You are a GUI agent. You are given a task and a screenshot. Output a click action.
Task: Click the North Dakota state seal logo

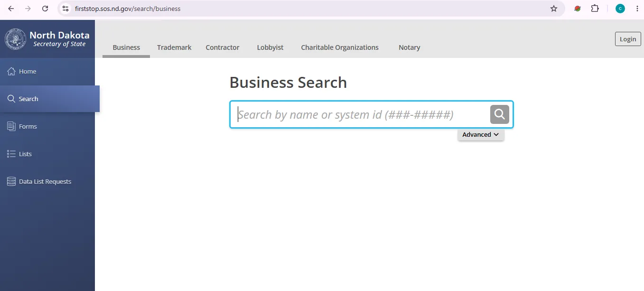tap(16, 39)
